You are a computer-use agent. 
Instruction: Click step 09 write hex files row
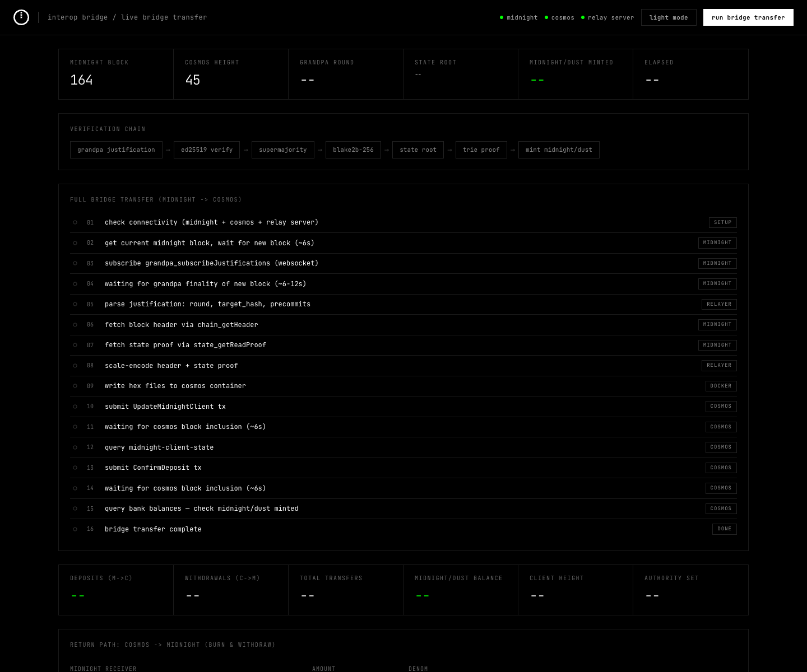point(403,386)
